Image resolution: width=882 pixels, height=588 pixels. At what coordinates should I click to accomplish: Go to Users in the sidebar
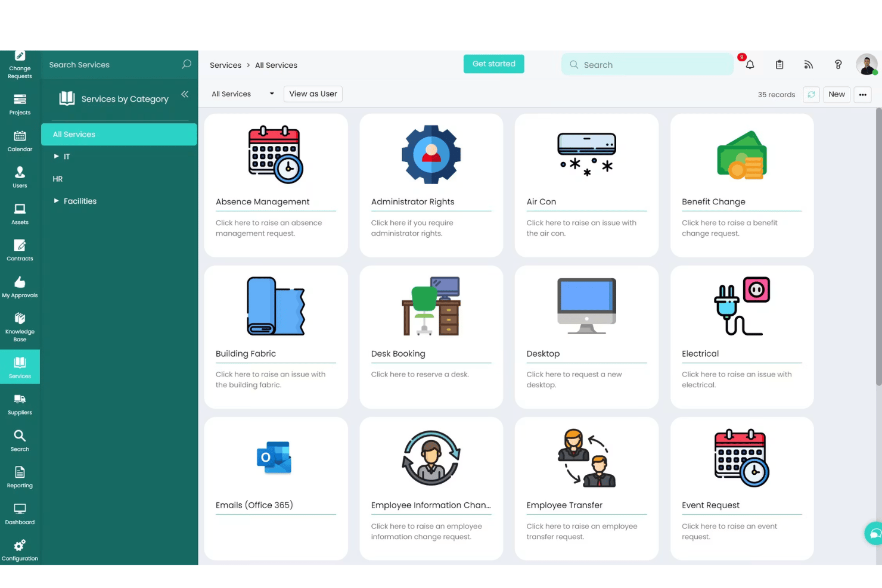pyautogui.click(x=20, y=178)
